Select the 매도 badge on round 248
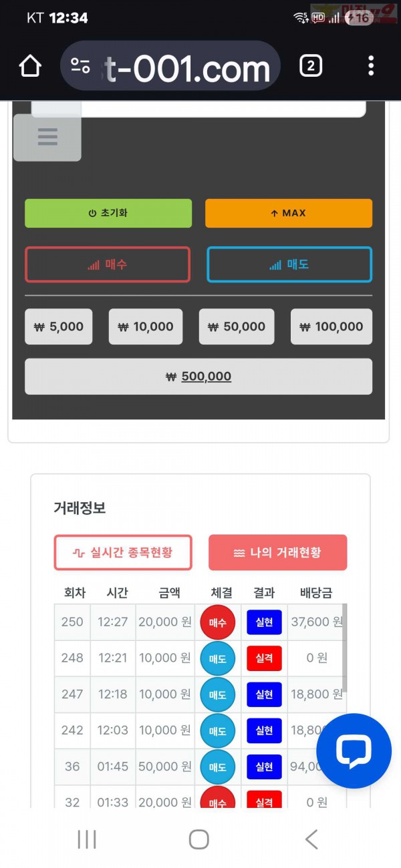 click(218, 658)
